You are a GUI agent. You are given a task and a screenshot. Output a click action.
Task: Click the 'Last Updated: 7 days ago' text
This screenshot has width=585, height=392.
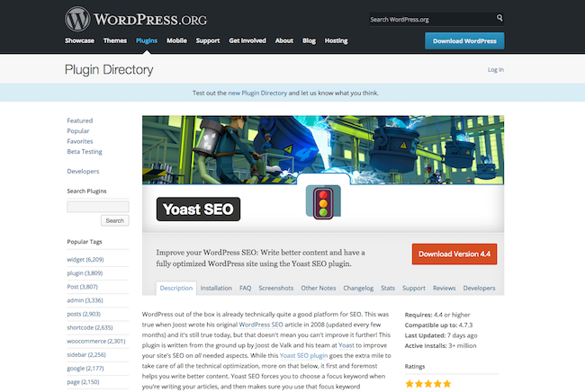pyautogui.click(x=441, y=335)
